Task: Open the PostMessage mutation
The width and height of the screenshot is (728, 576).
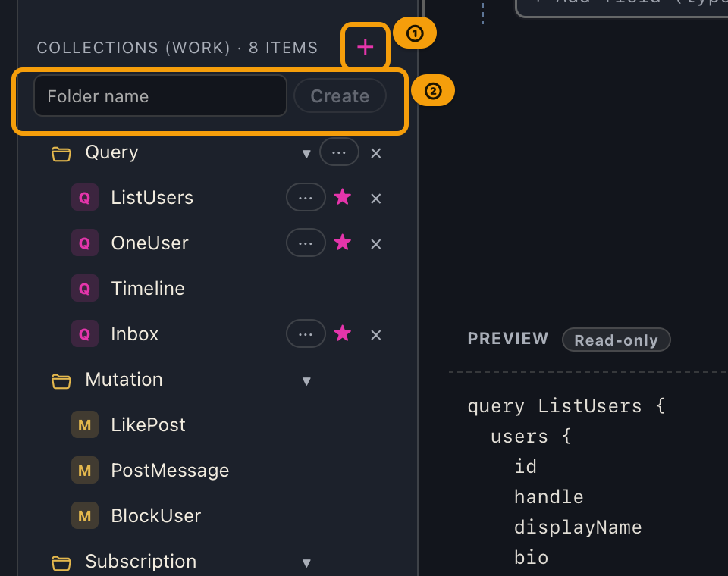Action: pyautogui.click(x=170, y=471)
